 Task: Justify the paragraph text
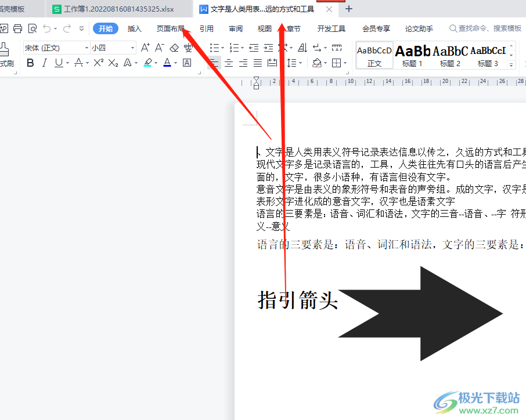tap(258, 63)
